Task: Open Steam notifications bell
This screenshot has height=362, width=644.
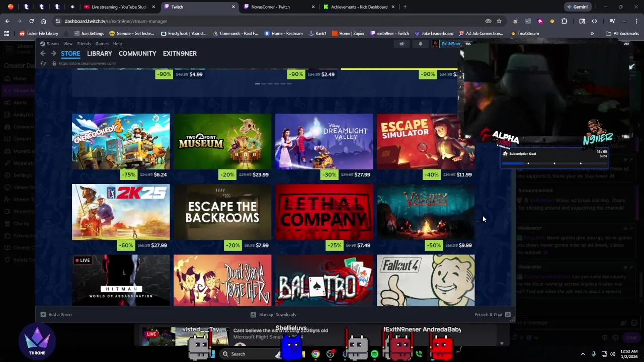Action: (x=421, y=44)
